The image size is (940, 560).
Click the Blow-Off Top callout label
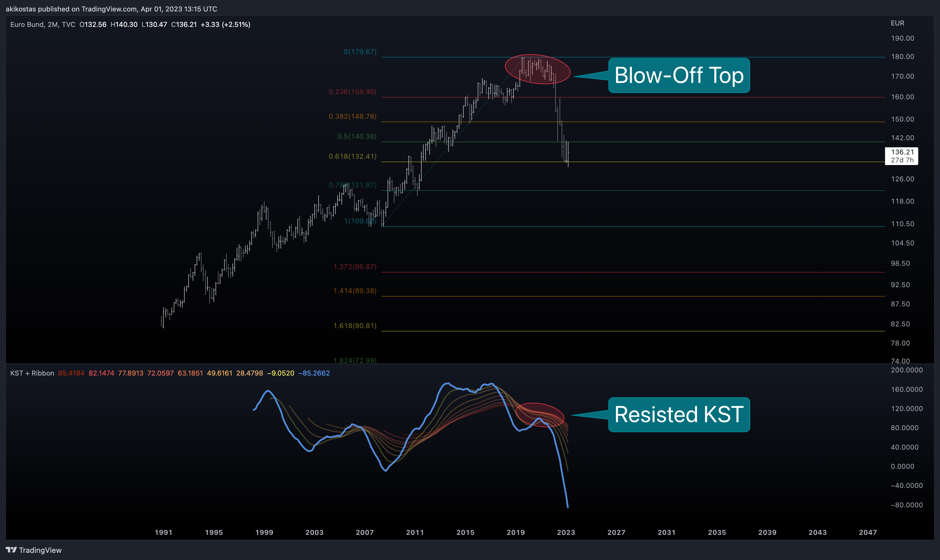(x=679, y=76)
